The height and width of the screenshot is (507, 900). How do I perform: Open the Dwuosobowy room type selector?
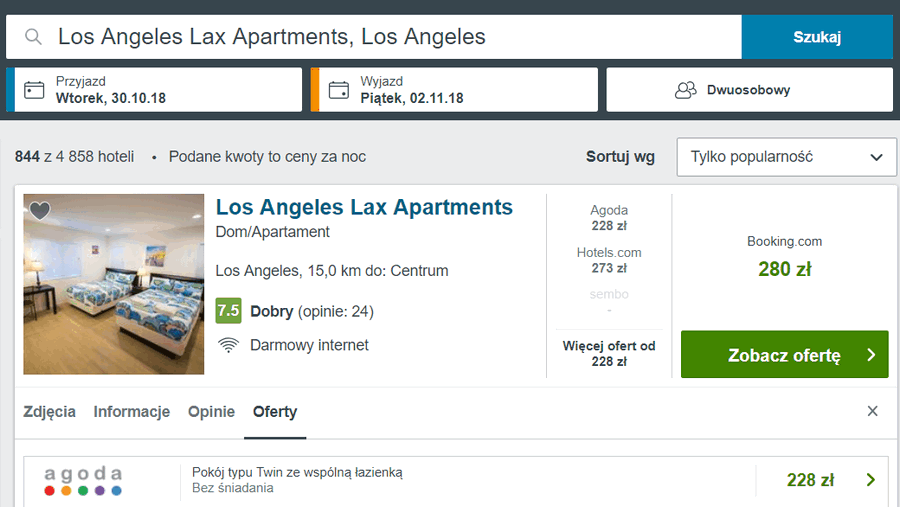click(x=750, y=90)
